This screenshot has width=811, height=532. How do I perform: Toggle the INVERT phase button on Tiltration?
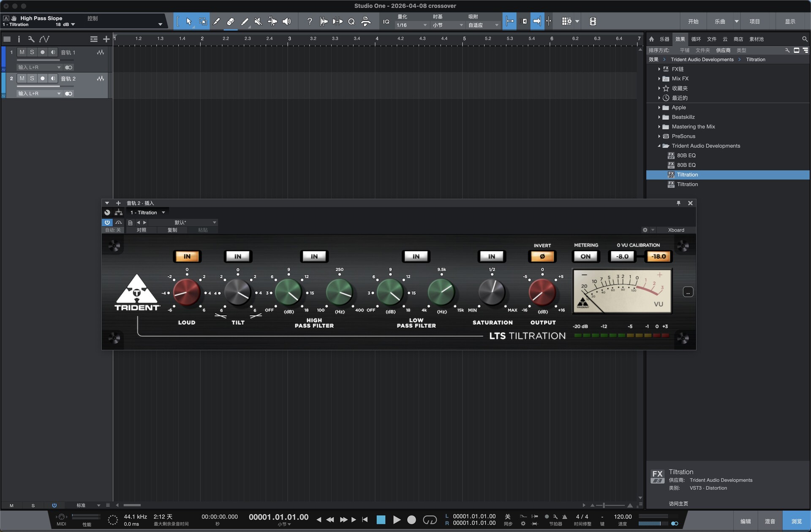click(542, 256)
